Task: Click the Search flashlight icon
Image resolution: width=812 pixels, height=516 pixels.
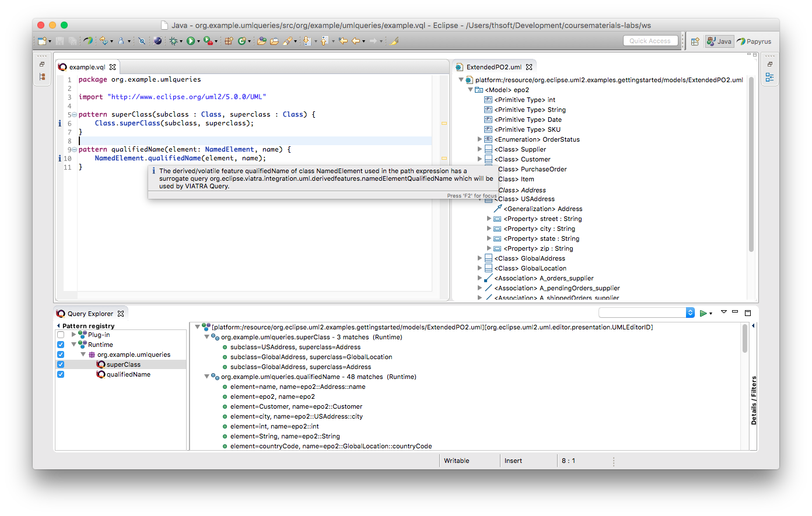Action: point(287,41)
